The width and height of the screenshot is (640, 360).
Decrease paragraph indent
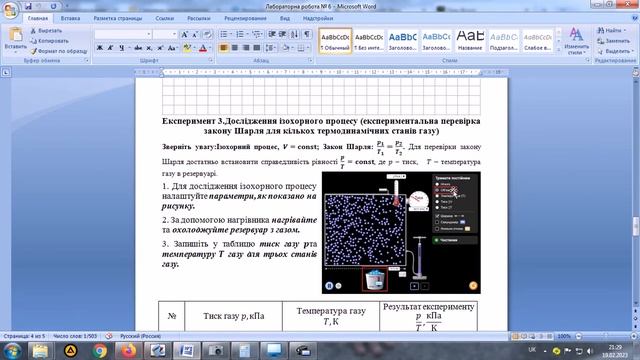pyautogui.click(x=272, y=34)
